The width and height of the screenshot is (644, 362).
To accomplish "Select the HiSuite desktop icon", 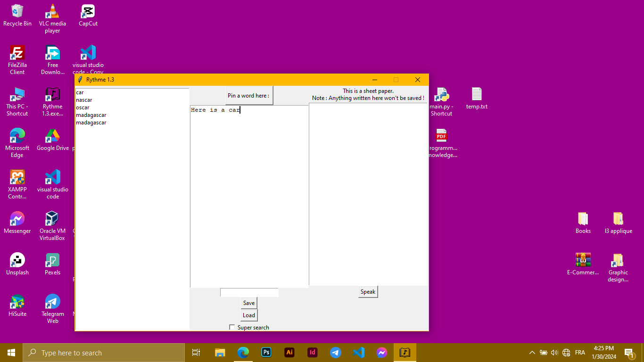I will 17,305.
